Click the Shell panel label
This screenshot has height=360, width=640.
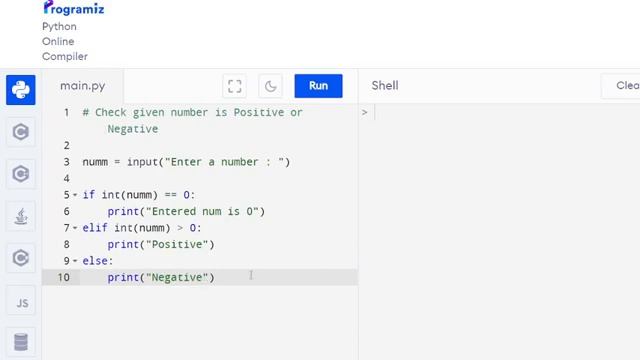coord(385,86)
